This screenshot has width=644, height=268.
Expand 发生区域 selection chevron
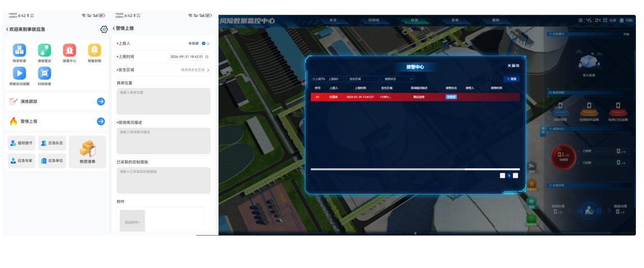(208, 70)
